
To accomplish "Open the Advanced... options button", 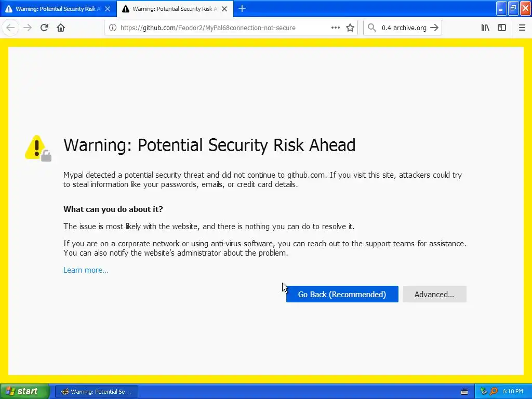I will (x=434, y=294).
